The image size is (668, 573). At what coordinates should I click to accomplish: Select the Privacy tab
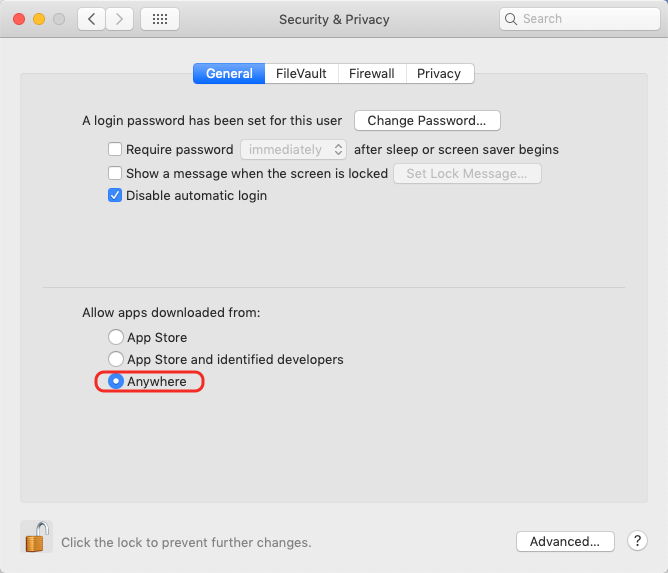point(439,73)
